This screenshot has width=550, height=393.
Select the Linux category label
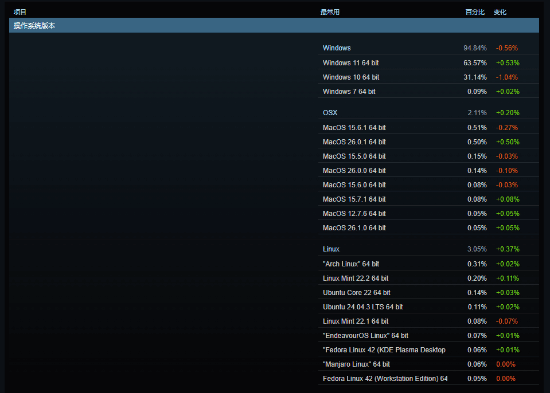click(331, 249)
